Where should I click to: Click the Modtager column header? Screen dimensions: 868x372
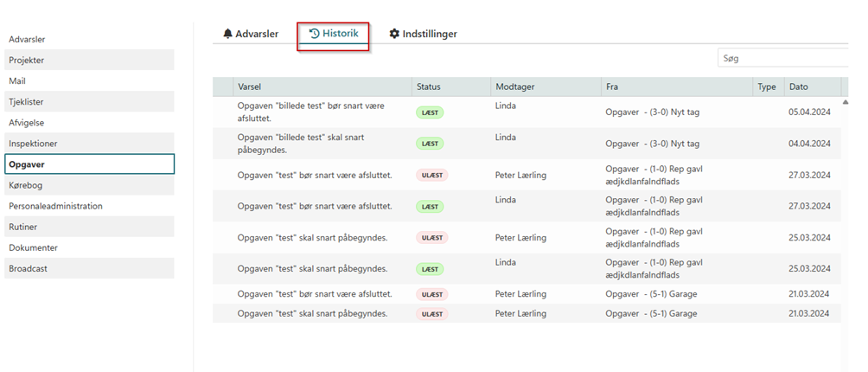coord(515,87)
